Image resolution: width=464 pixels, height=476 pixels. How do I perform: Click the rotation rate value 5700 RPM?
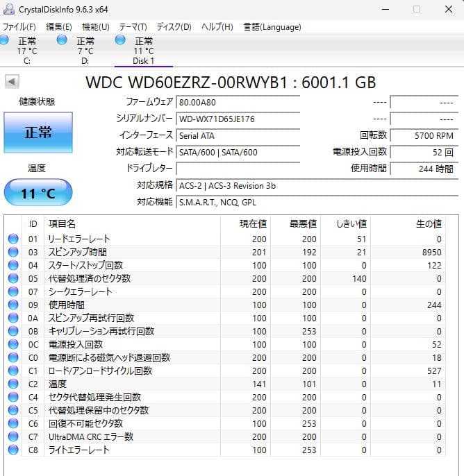pos(424,136)
